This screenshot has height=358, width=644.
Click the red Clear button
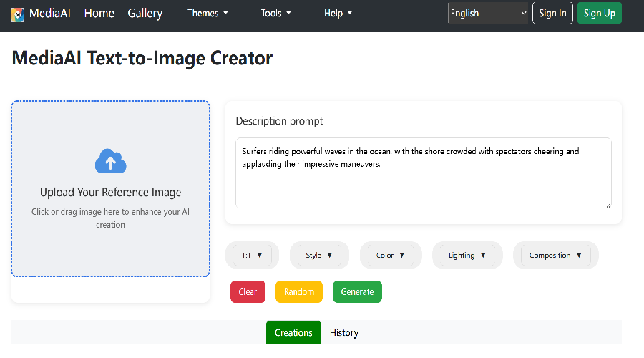point(248,292)
